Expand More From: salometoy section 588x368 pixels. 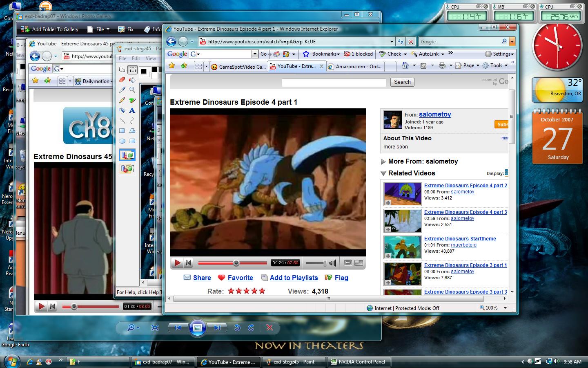click(x=383, y=162)
